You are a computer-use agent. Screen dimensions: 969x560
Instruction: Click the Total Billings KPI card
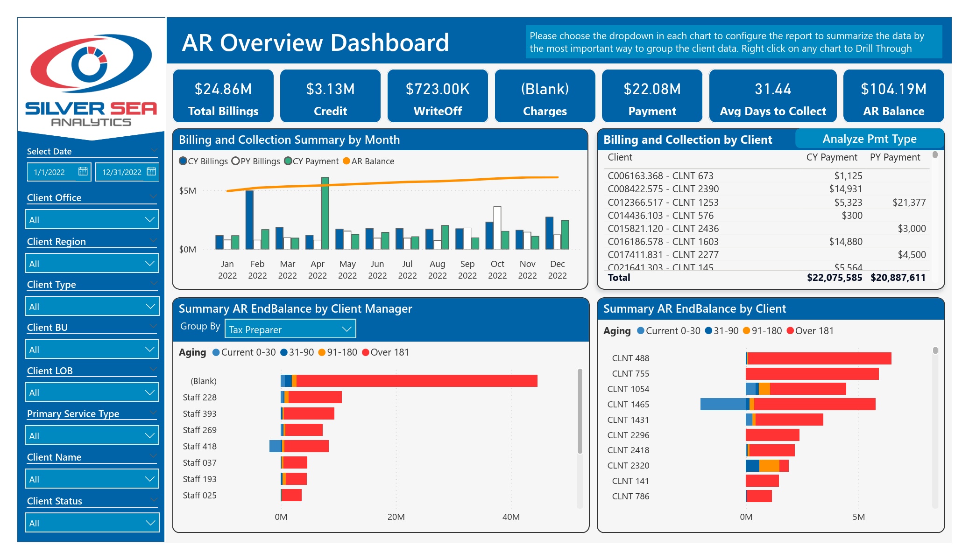tap(223, 96)
